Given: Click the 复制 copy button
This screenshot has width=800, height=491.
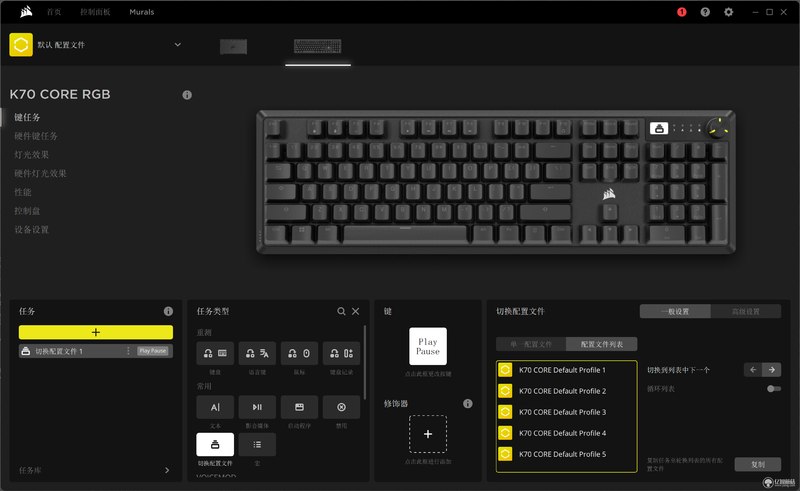Looking at the screenshot, I should (758, 464).
